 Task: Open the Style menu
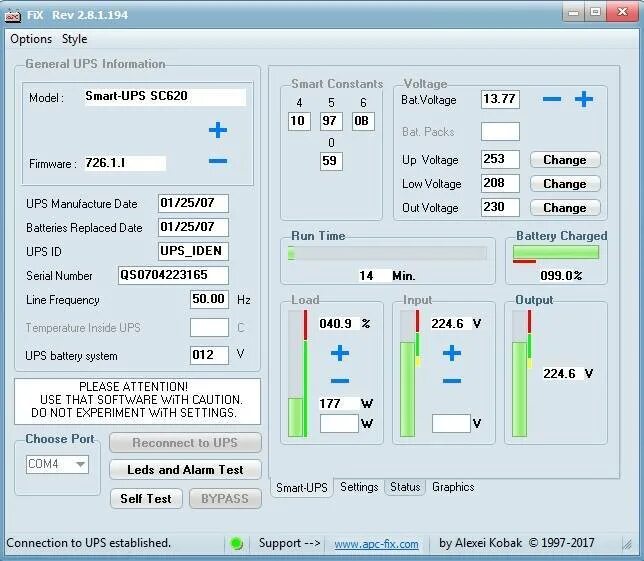74,39
